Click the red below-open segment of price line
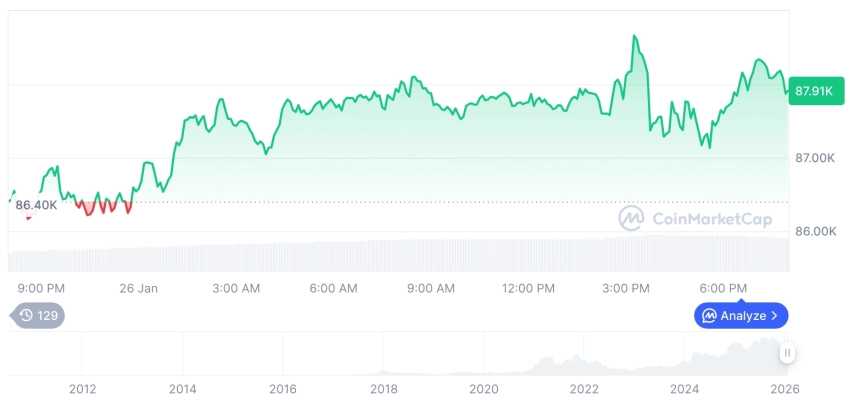The image size is (860, 401). point(106,207)
